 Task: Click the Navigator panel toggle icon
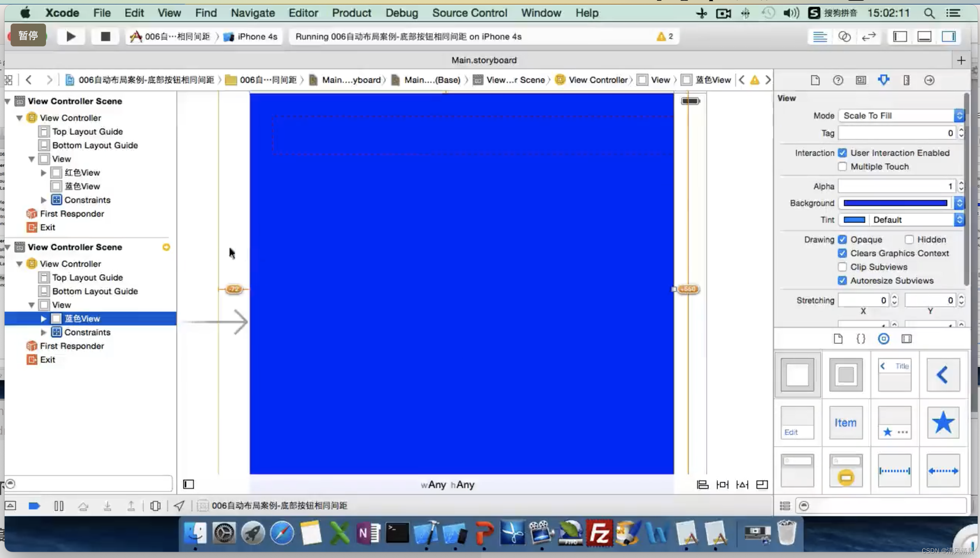click(x=900, y=36)
